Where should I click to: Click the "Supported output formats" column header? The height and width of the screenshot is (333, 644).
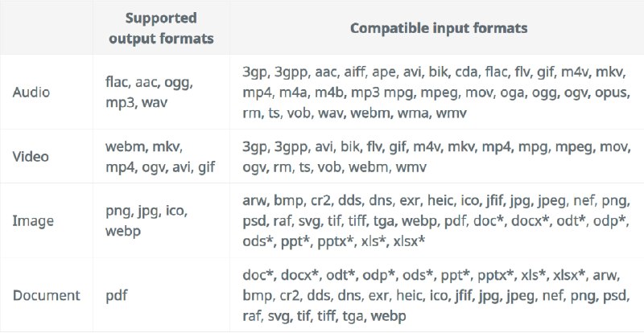161,27
